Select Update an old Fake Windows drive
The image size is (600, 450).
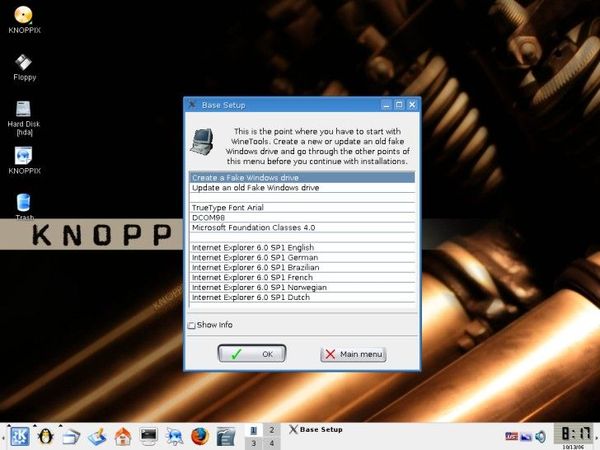(x=301, y=187)
